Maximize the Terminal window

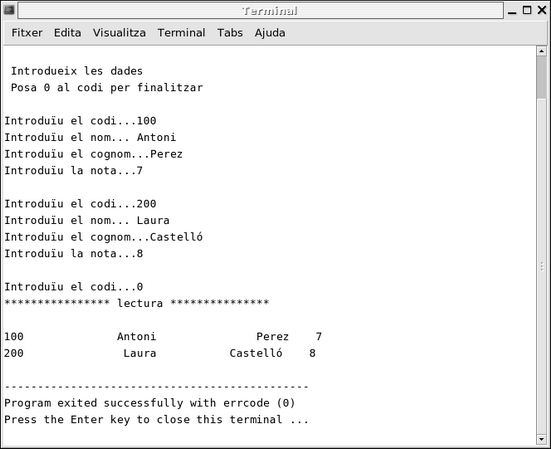pyautogui.click(x=527, y=10)
